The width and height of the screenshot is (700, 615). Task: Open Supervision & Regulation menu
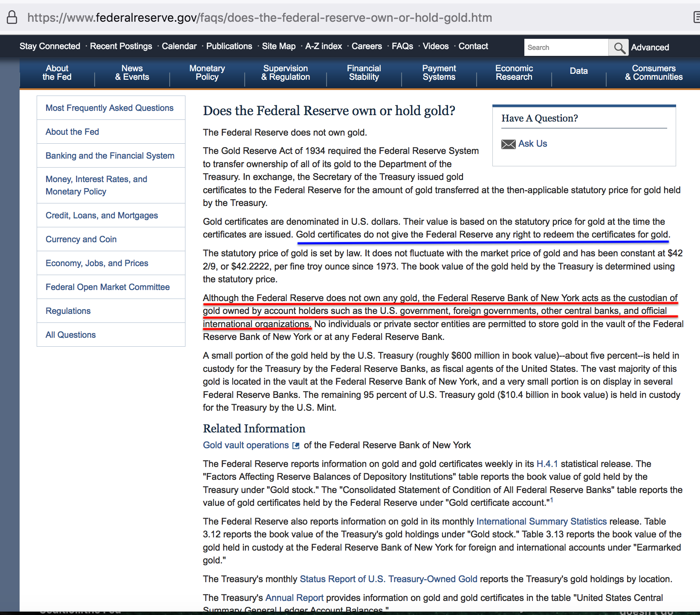click(x=286, y=73)
